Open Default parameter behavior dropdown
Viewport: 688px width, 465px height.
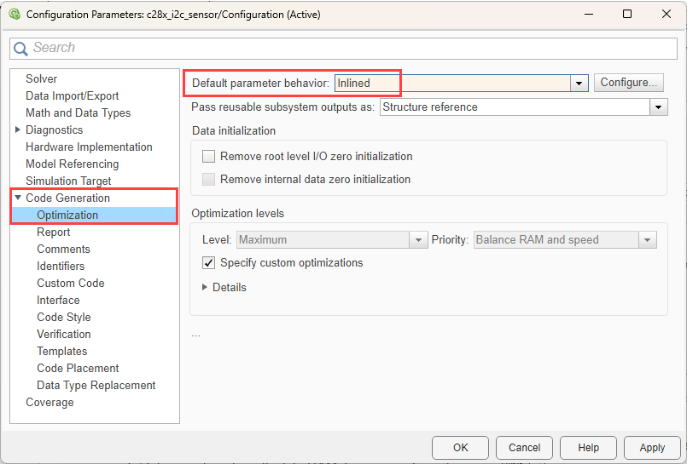(x=579, y=83)
